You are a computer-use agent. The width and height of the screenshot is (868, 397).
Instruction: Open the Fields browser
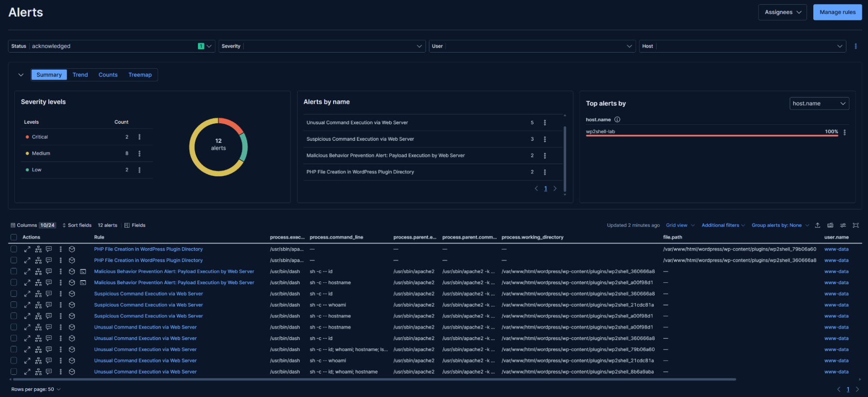tap(135, 225)
